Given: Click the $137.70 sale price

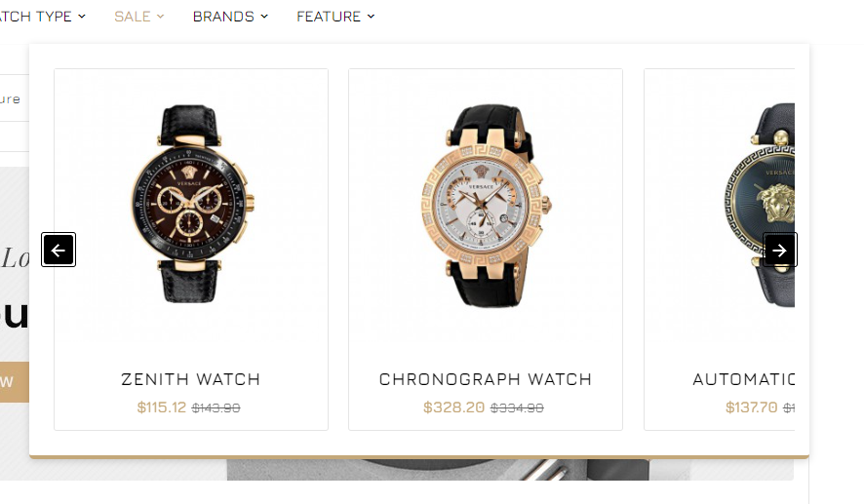Looking at the screenshot, I should (x=752, y=407).
